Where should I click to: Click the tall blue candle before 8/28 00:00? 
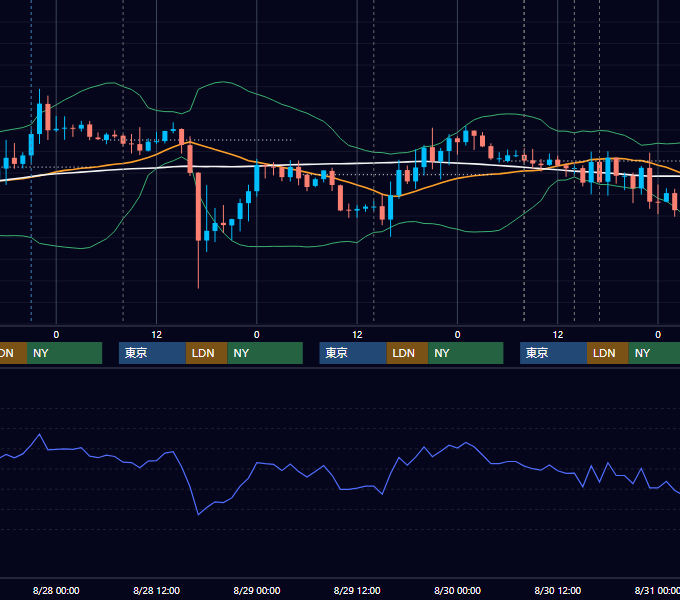pyautogui.click(x=39, y=118)
